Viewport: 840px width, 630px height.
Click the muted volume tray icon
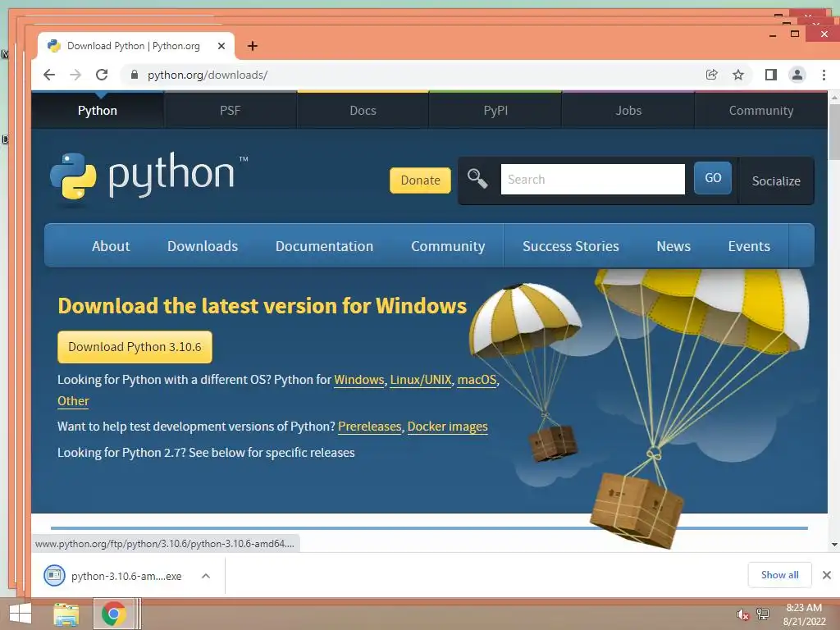(x=742, y=615)
